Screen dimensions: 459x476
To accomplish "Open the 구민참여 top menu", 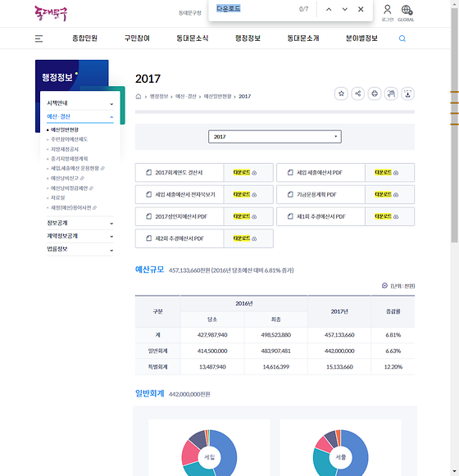I will click(x=137, y=39).
